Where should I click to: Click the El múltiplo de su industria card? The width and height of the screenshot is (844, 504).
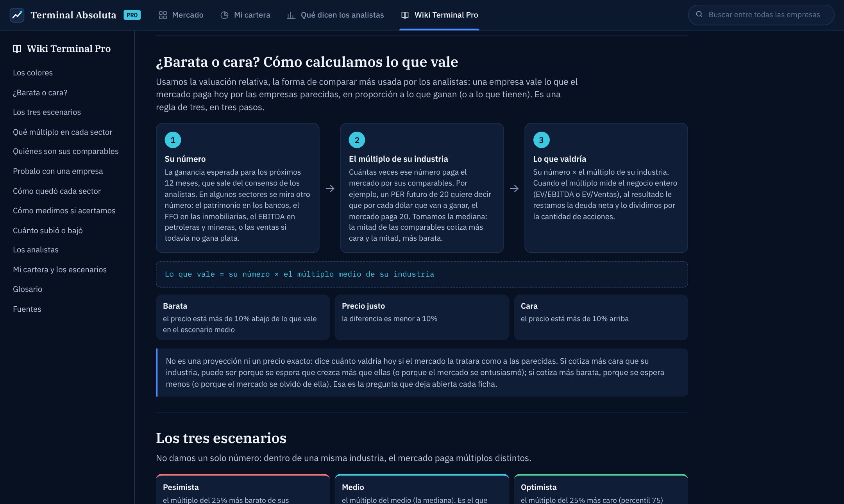(422, 188)
